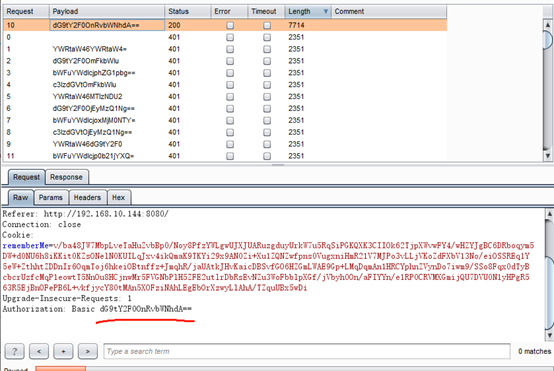Select row with payload dG9tY2F0OmFkbWlu

point(225,61)
